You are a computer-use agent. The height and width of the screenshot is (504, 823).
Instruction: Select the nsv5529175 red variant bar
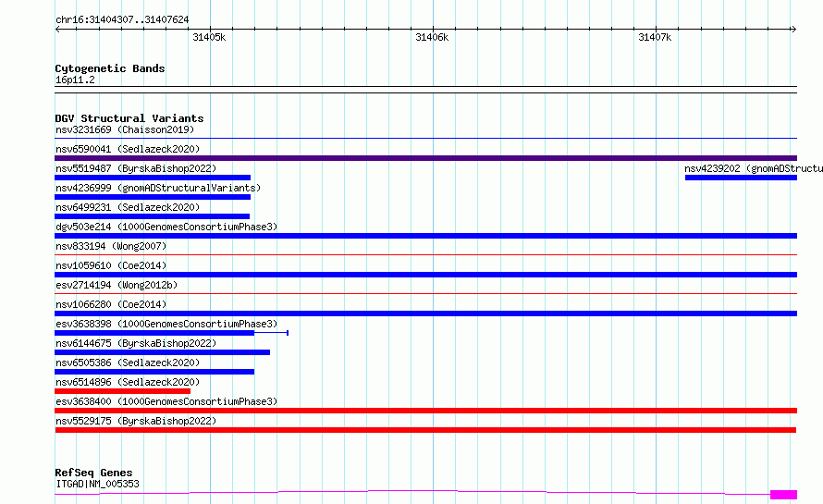[425, 430]
